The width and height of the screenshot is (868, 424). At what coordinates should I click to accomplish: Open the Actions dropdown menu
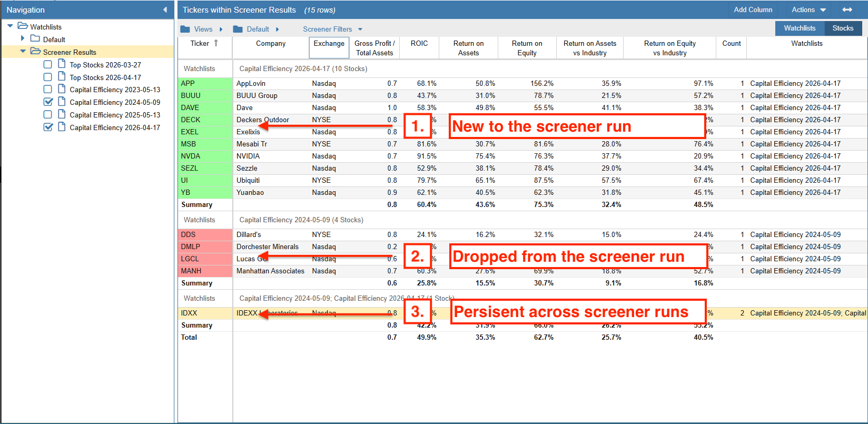click(808, 9)
